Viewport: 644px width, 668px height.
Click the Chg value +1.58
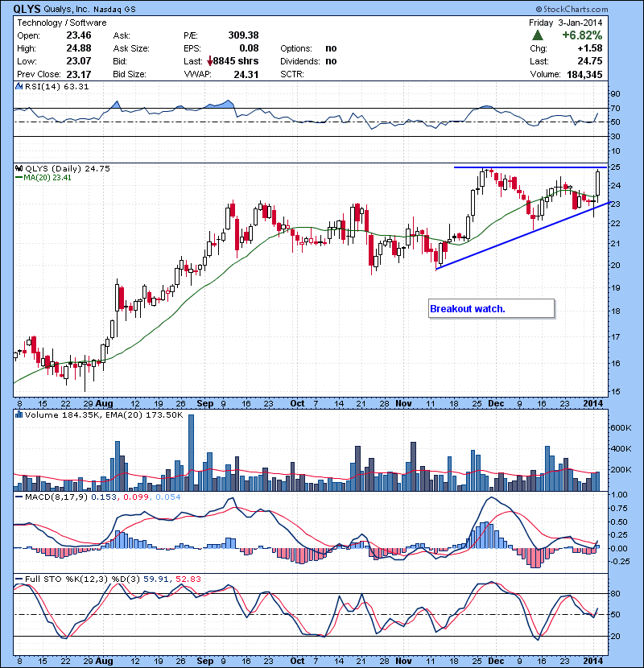[590, 48]
